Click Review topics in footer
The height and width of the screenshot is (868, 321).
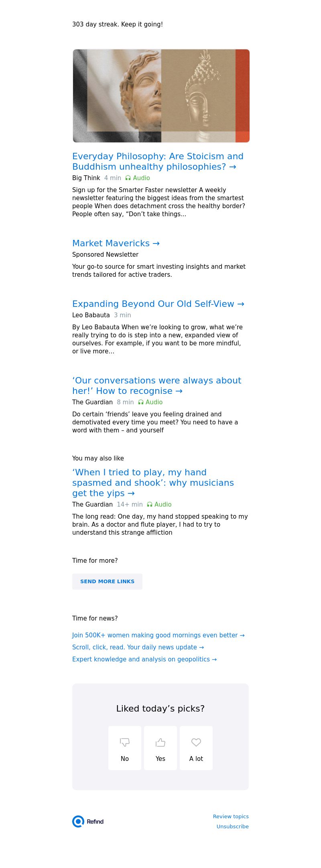[x=231, y=817]
